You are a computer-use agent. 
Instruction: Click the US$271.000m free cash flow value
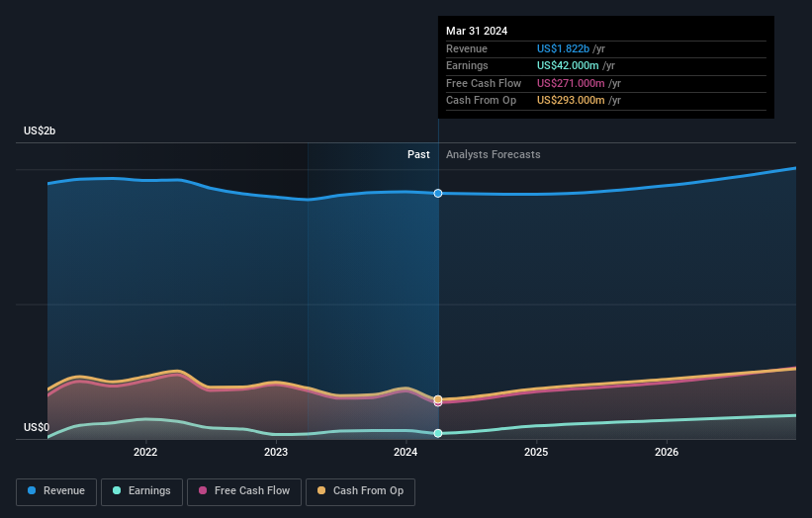(571, 83)
